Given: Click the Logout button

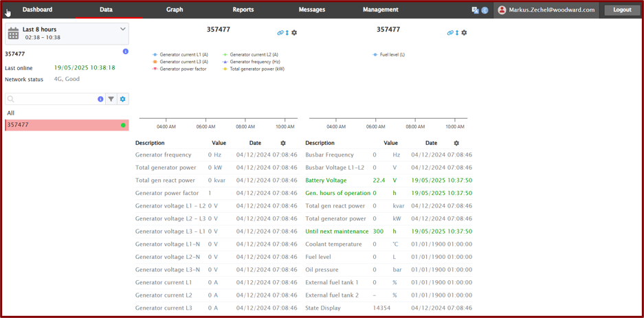Looking at the screenshot, I should [622, 10].
